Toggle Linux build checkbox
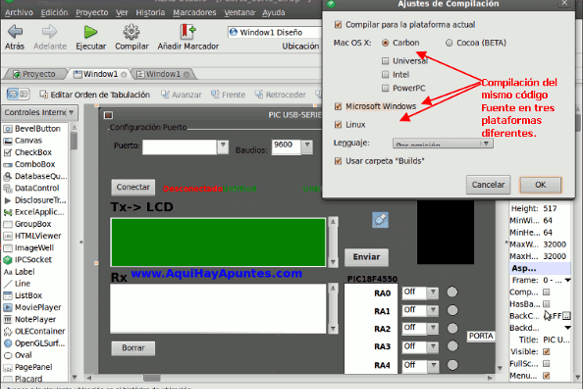Viewport: 583px width, 389px height. 338,125
